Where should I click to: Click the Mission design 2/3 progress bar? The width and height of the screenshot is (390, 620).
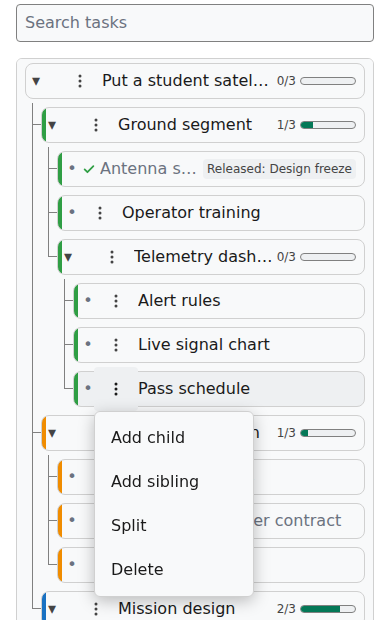328,609
